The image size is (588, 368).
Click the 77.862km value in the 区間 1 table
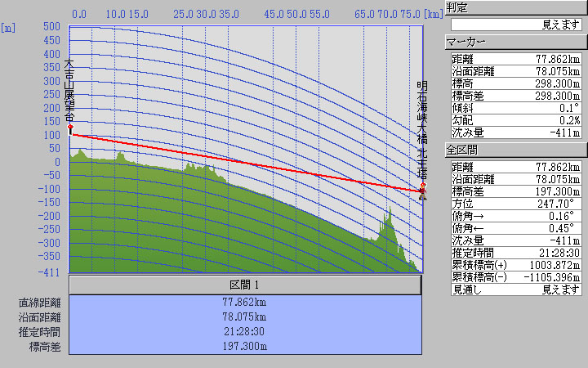point(244,303)
